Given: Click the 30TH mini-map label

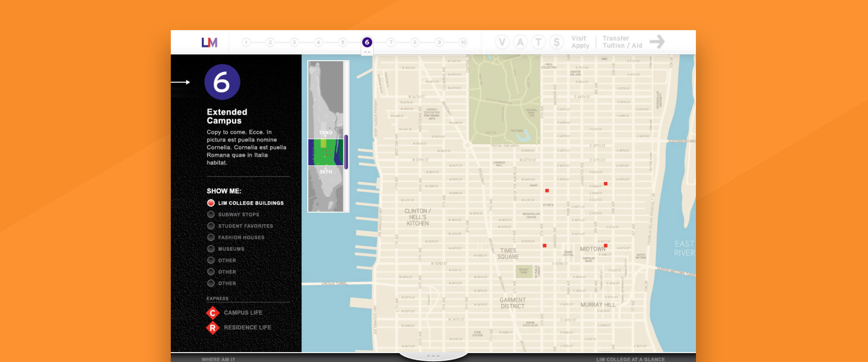Looking at the screenshot, I should pos(325,172).
